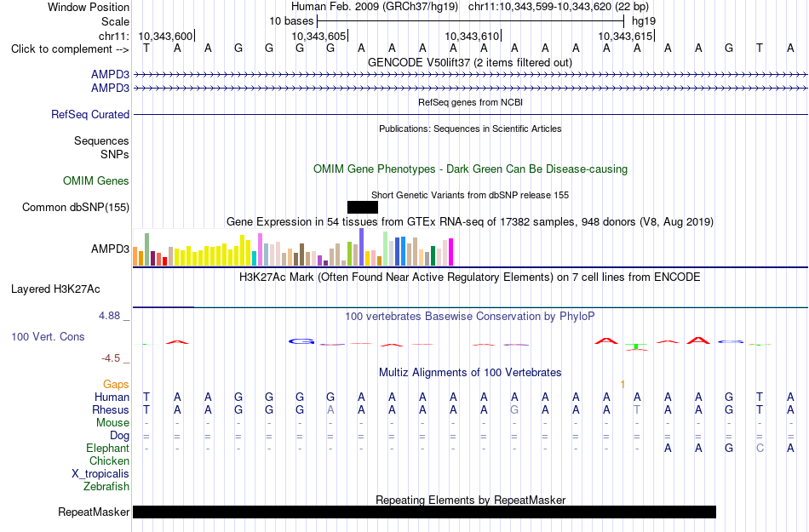Select the 'Rhesus' species row label
809x532 pixels.
tap(111, 409)
